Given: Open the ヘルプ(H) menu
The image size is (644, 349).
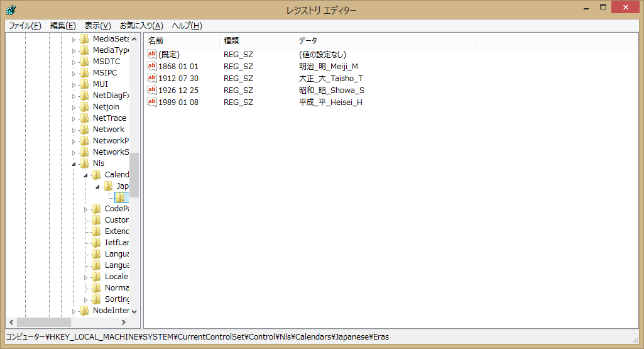Looking at the screenshot, I should [x=187, y=26].
